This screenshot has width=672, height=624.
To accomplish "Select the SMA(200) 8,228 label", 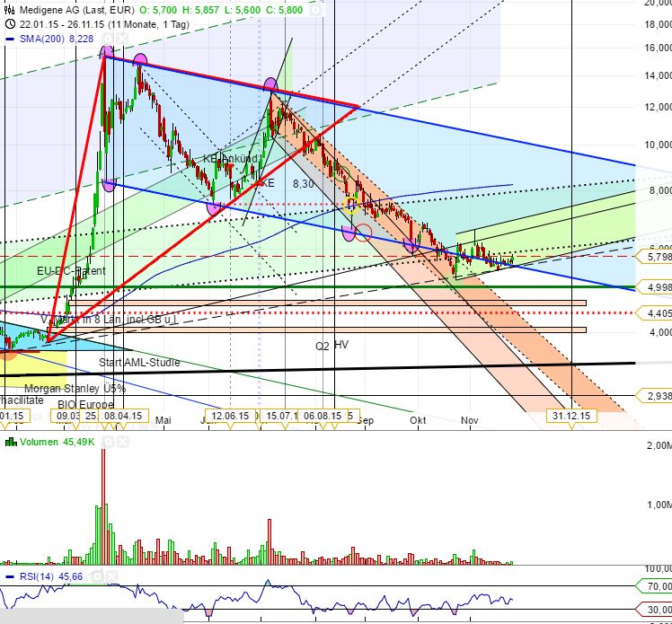I will pos(57,39).
